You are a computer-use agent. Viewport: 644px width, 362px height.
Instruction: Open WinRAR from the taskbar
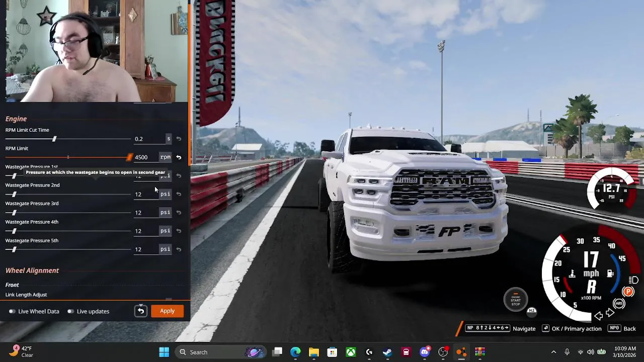click(x=480, y=352)
